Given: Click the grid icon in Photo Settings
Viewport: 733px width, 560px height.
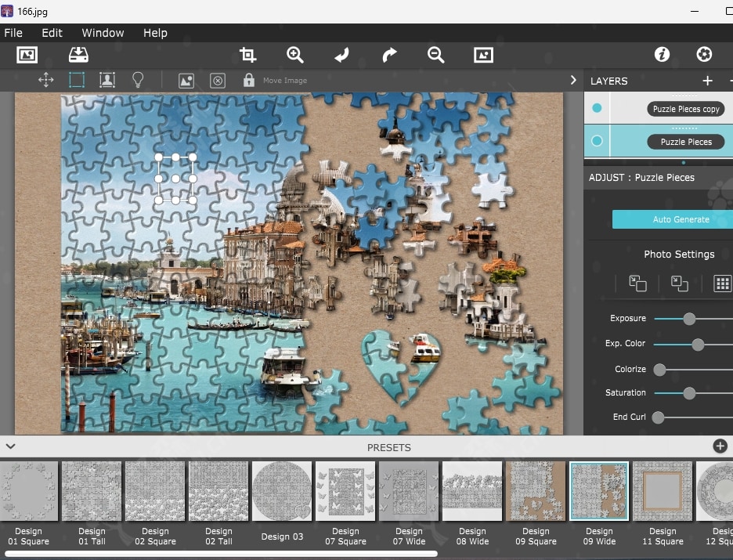Looking at the screenshot, I should (722, 284).
